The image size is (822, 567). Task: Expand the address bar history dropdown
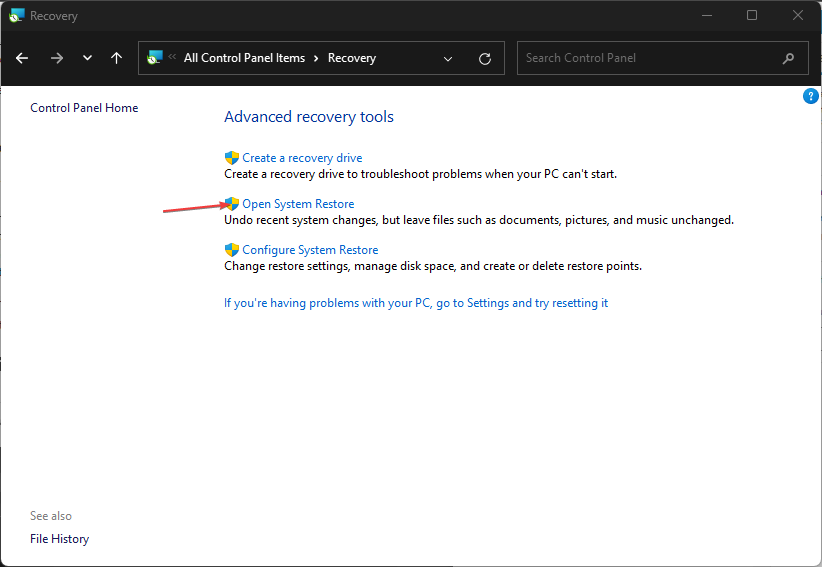coord(448,58)
